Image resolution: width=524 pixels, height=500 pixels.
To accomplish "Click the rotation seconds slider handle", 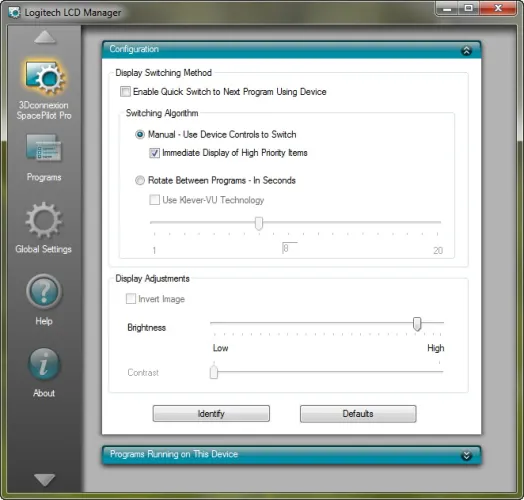I will [x=259, y=223].
